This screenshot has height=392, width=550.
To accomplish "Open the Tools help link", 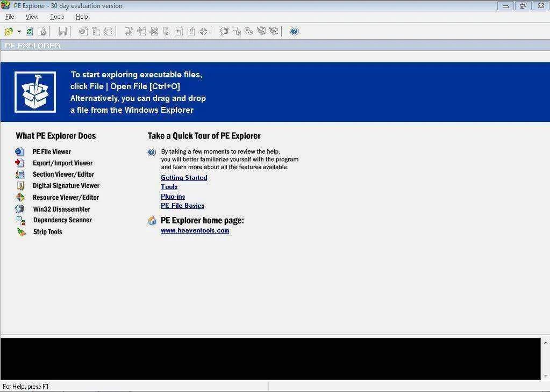I will (169, 187).
